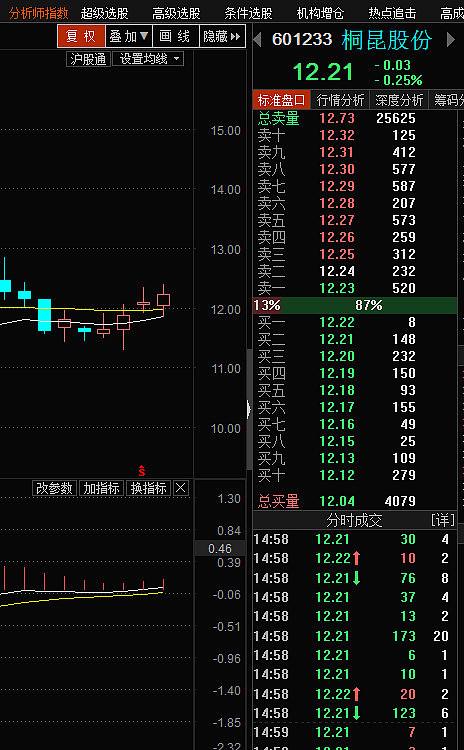Open the 叠加 overlay dropdown
This screenshot has height=750, width=464.
[129, 36]
